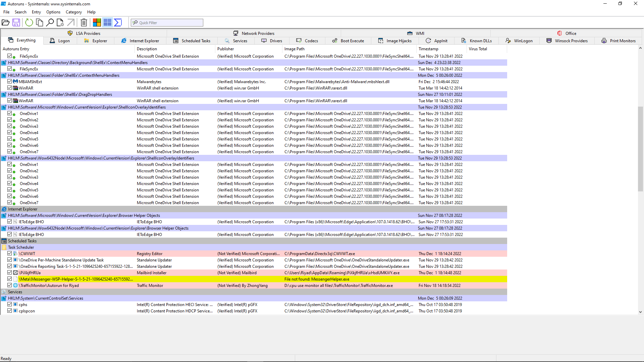The width and height of the screenshot is (644, 362).
Task: Click the Find magnifier toolbar icon
Action: point(50,22)
